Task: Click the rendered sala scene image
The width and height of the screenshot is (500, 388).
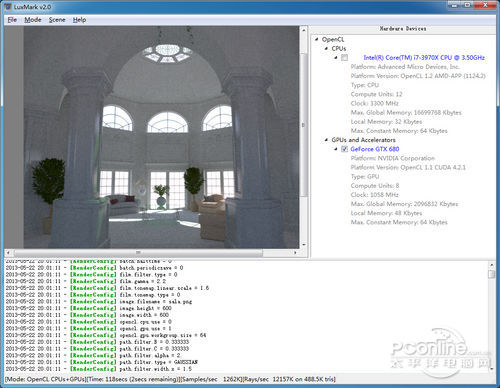Action: 161,137
